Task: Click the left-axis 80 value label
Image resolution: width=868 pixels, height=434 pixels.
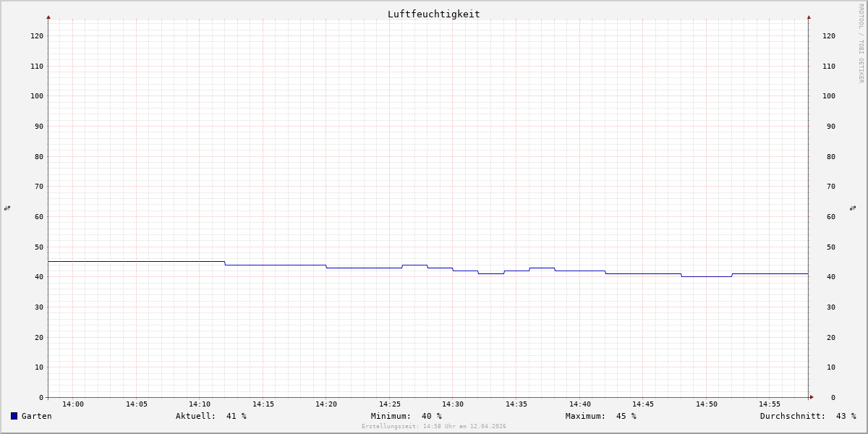Action: pyautogui.click(x=39, y=156)
